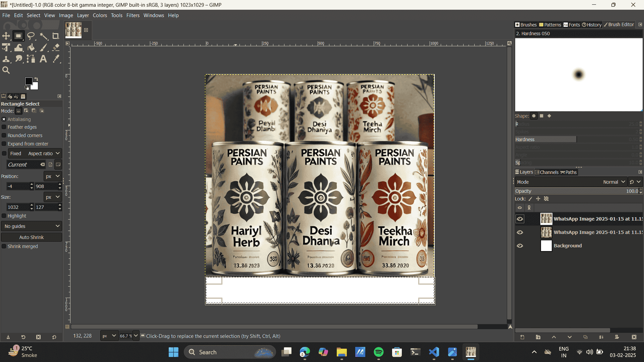Add a layer mask
This screenshot has width=644, height=362.
617,337
